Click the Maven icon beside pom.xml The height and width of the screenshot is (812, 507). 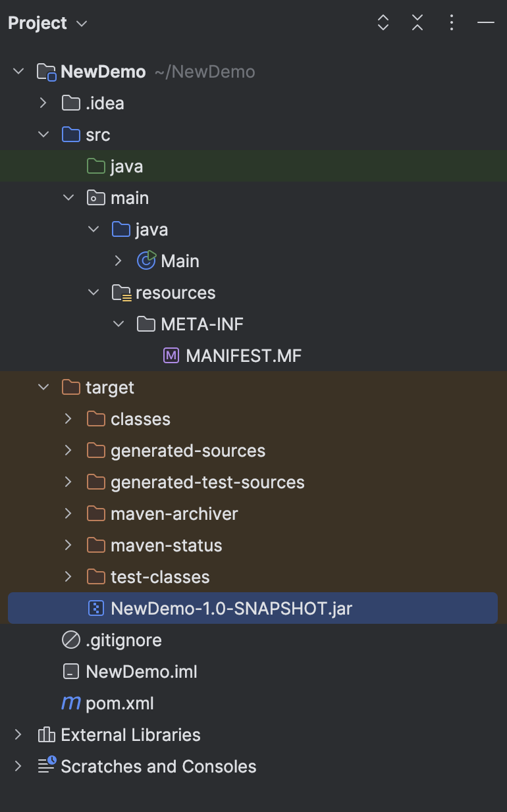pyautogui.click(x=70, y=703)
